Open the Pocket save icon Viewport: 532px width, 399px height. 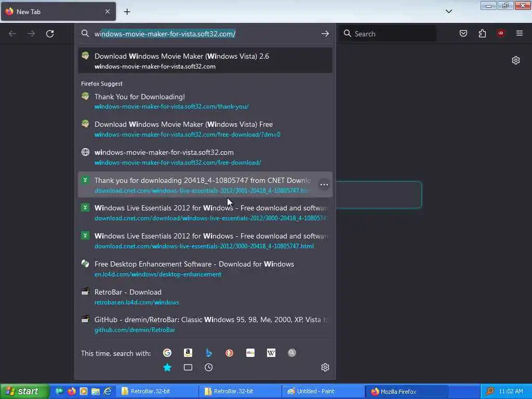(463, 33)
